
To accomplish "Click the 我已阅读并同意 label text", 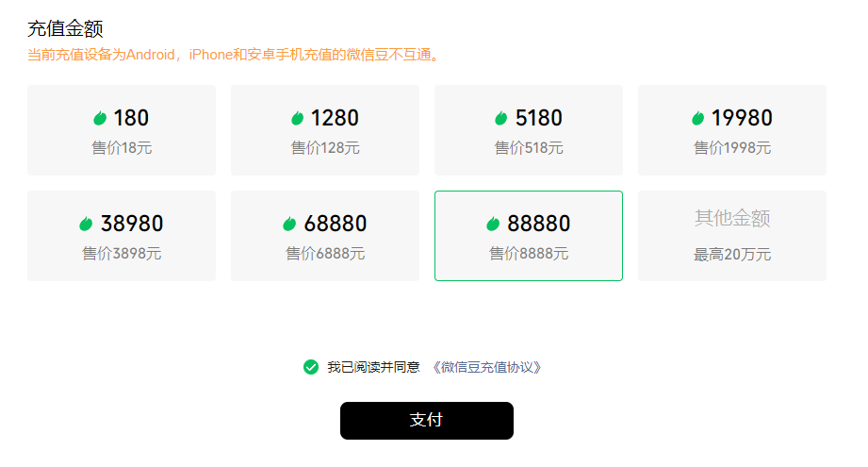I will 373,367.
